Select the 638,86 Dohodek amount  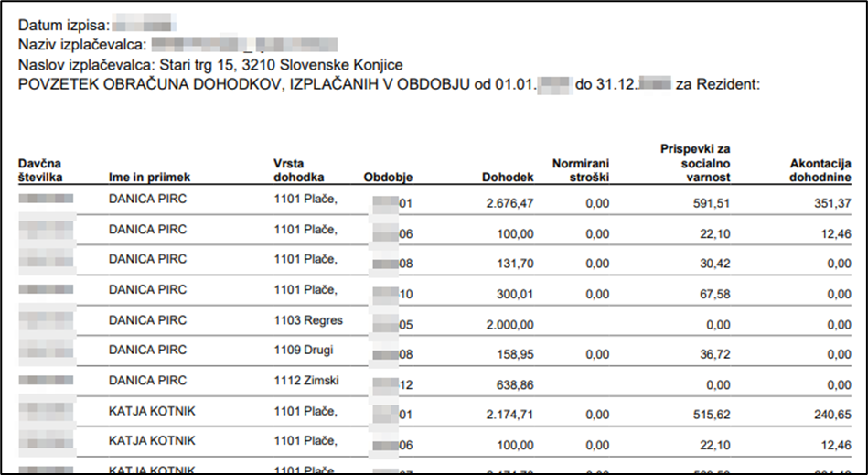[x=515, y=384]
